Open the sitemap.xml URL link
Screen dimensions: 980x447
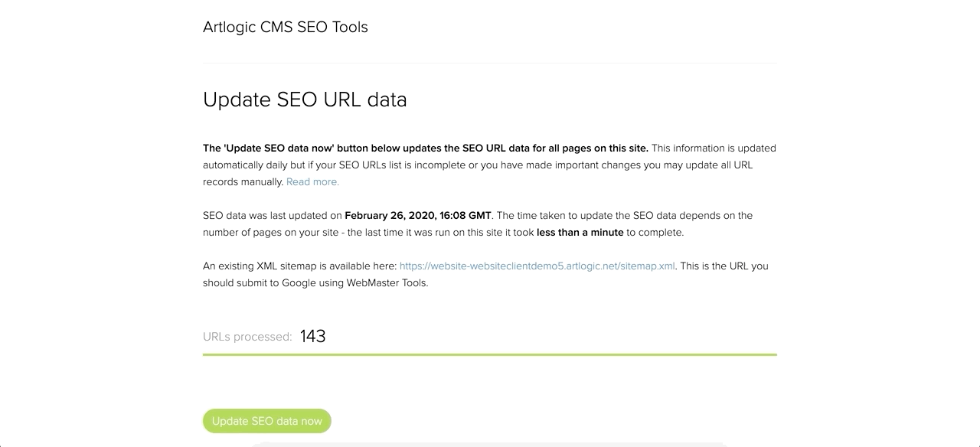537,266
